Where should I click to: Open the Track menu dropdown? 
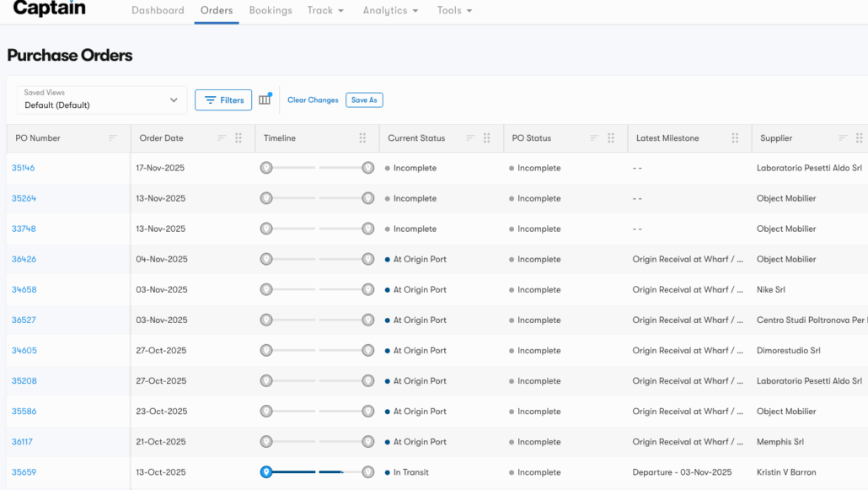(325, 10)
